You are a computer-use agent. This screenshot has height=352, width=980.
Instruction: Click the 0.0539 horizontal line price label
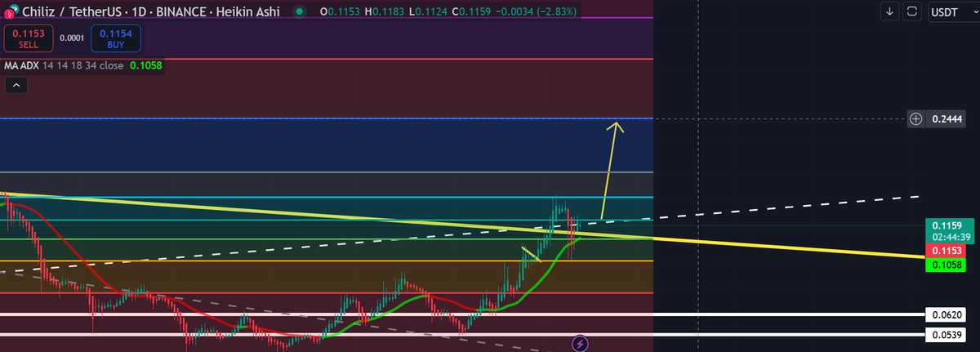click(946, 335)
